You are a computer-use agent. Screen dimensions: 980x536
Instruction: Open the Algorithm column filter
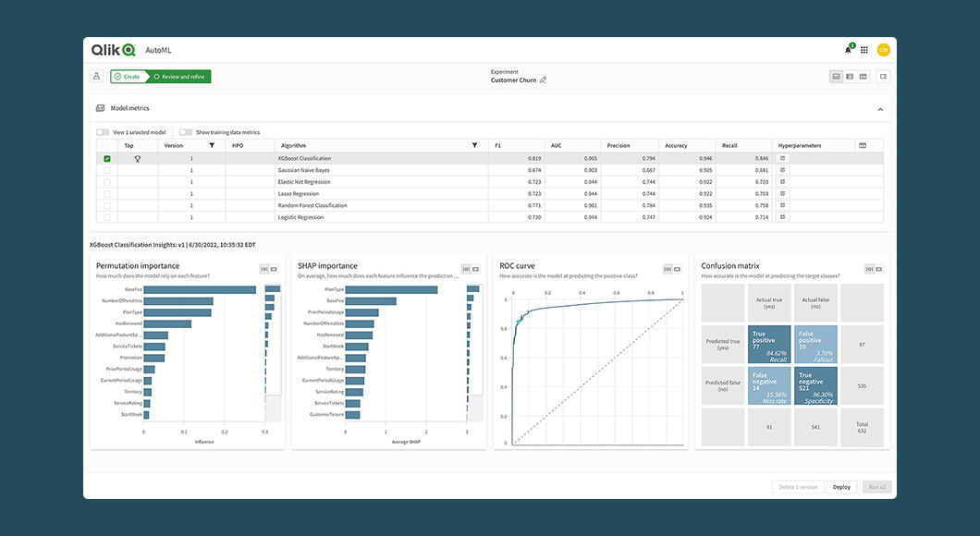pos(474,145)
